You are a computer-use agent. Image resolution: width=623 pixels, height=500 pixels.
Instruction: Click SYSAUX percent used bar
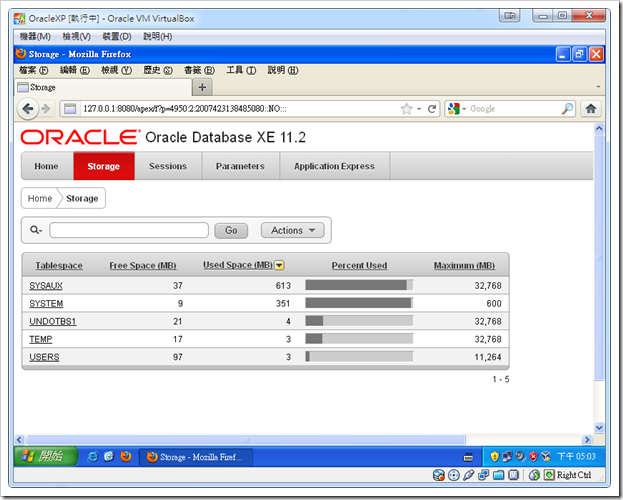pos(359,285)
